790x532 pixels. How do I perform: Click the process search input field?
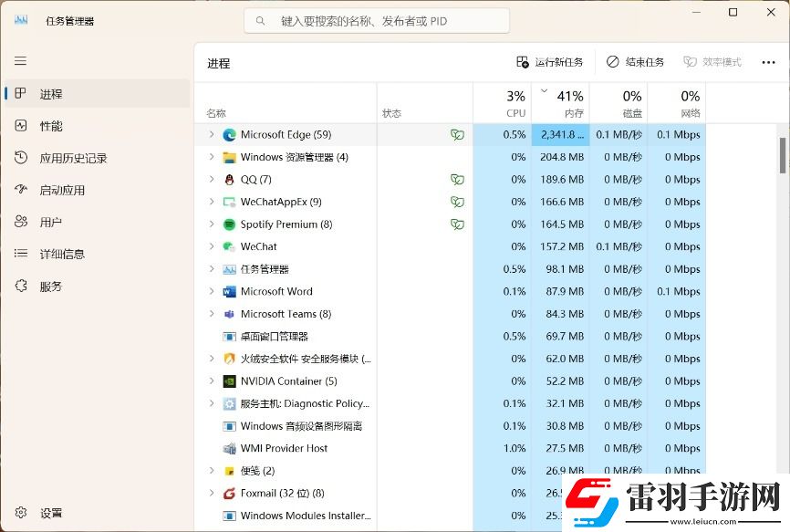[x=376, y=20]
